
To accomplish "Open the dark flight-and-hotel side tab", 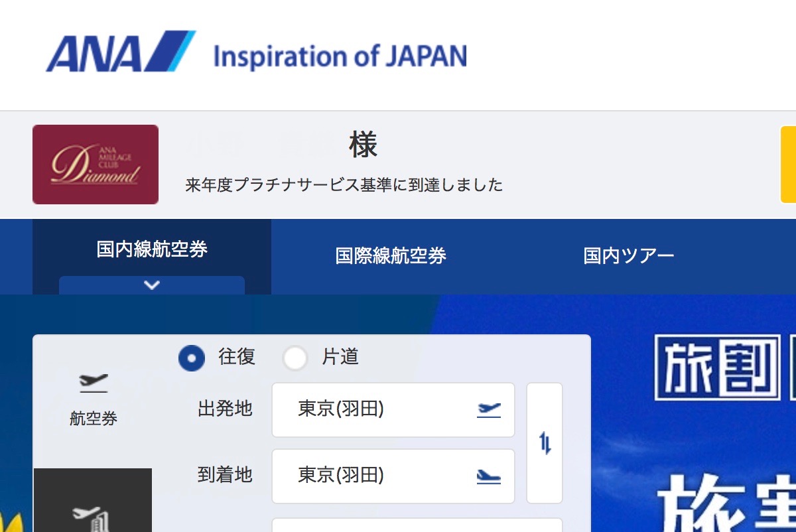I will (93, 500).
